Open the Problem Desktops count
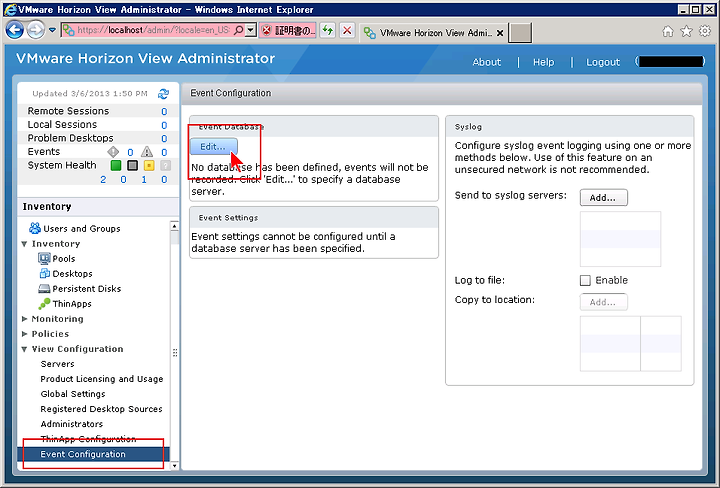This screenshot has height=488, width=720. (164, 139)
